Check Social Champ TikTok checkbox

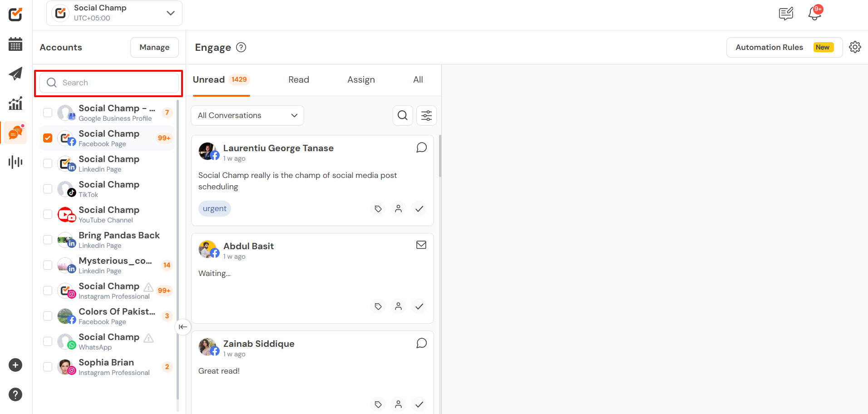click(x=48, y=189)
